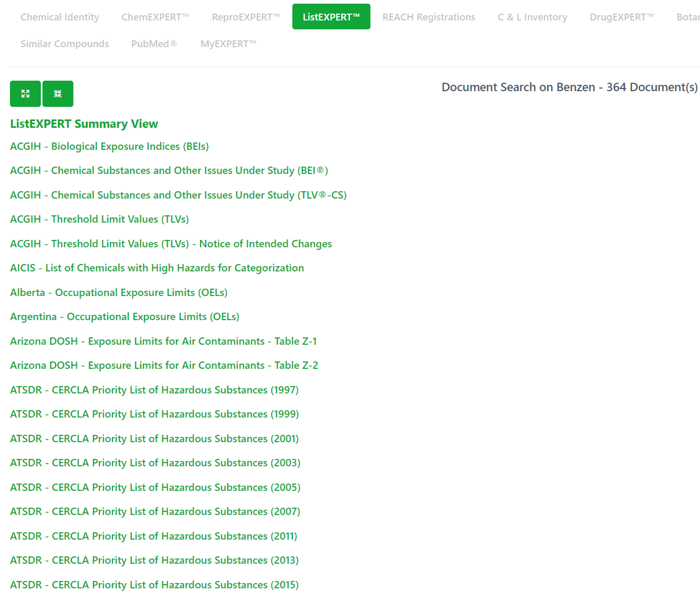Open ATSDR CERCLA Priority List (1997)

click(154, 390)
